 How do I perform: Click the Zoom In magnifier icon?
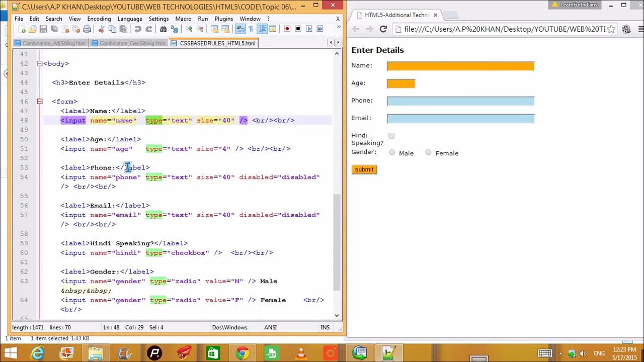pos(189,29)
